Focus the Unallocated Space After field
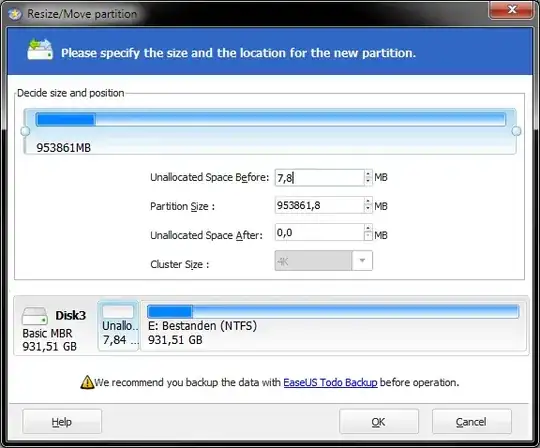The image size is (540, 448). [320, 233]
